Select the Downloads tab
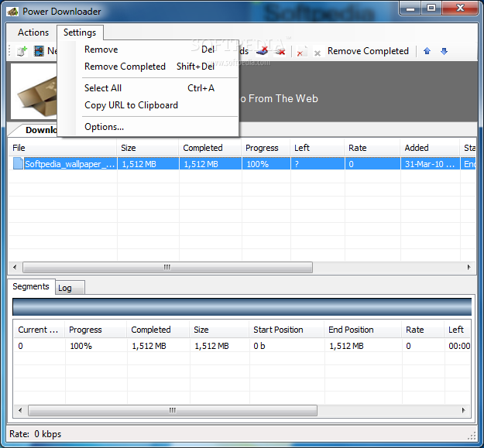 click(34, 130)
